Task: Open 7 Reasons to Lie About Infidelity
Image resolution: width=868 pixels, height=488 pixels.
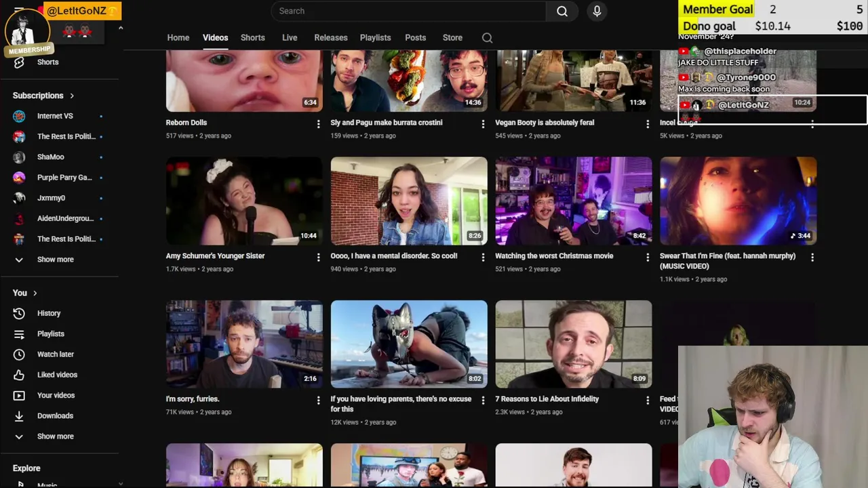Action: coord(547,399)
